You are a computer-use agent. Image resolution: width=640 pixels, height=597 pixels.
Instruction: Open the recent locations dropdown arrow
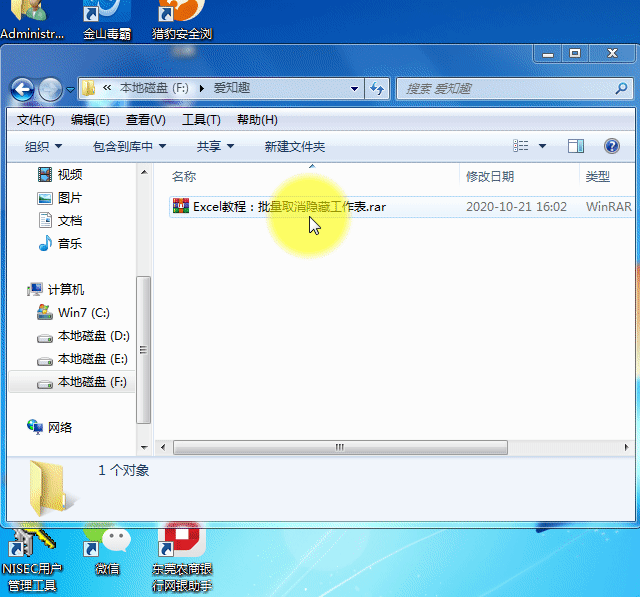tap(70, 89)
